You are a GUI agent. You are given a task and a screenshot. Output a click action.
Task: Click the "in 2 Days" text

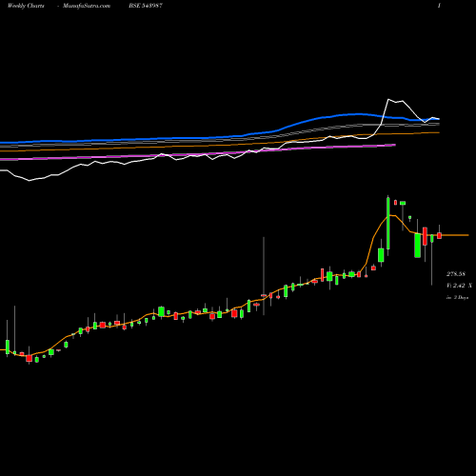(x=457, y=298)
